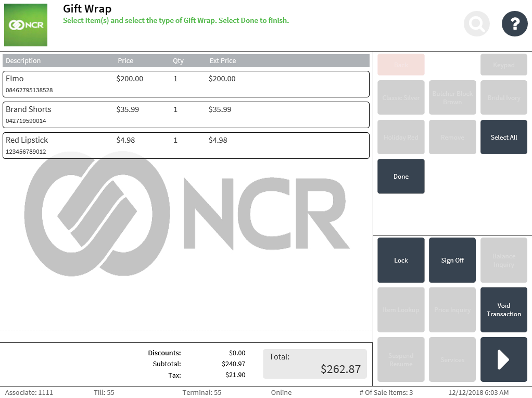Click Till: 55 in status bar

point(104,393)
